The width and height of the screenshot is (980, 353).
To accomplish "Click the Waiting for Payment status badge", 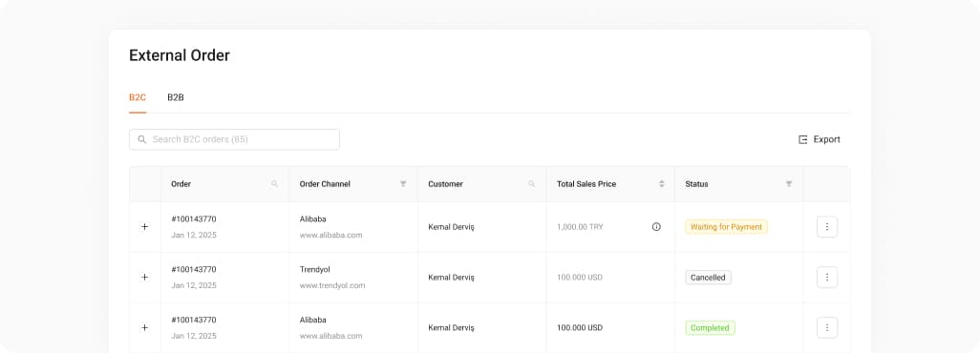I will point(726,227).
